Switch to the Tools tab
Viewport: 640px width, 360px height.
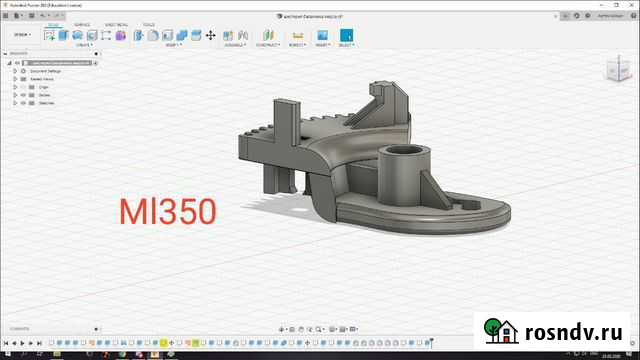tap(149, 25)
